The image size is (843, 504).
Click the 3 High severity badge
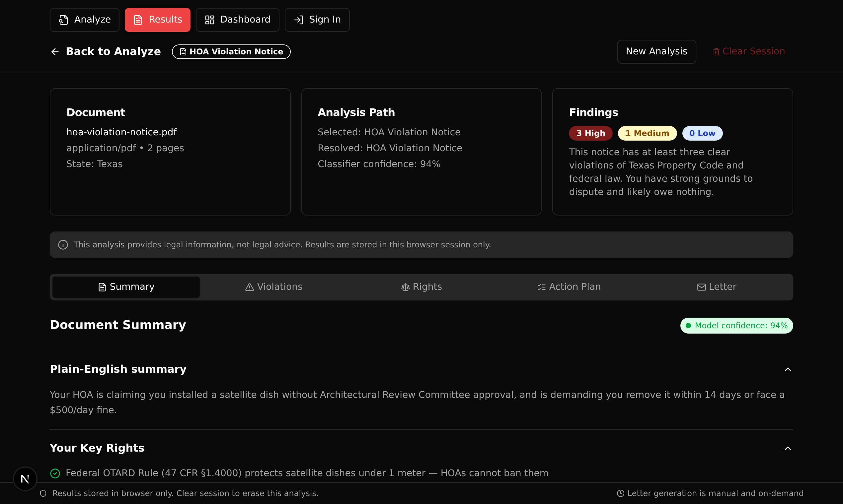tap(590, 133)
